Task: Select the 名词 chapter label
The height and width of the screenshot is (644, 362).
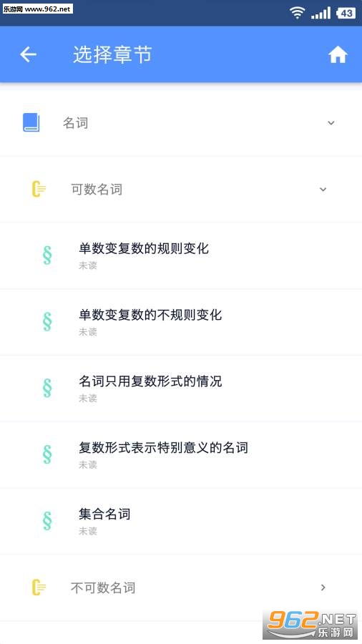Action: 76,123
